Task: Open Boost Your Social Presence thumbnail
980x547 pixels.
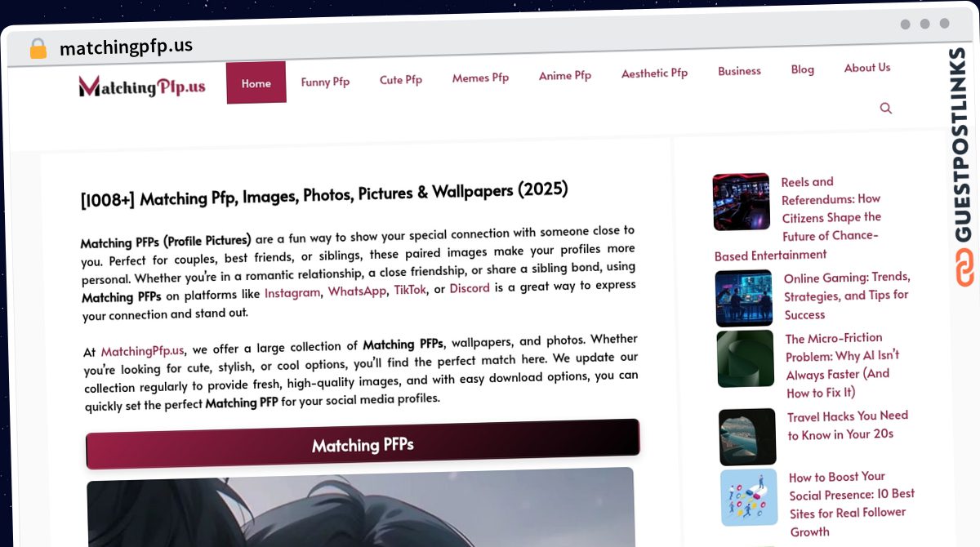Action: [749, 497]
